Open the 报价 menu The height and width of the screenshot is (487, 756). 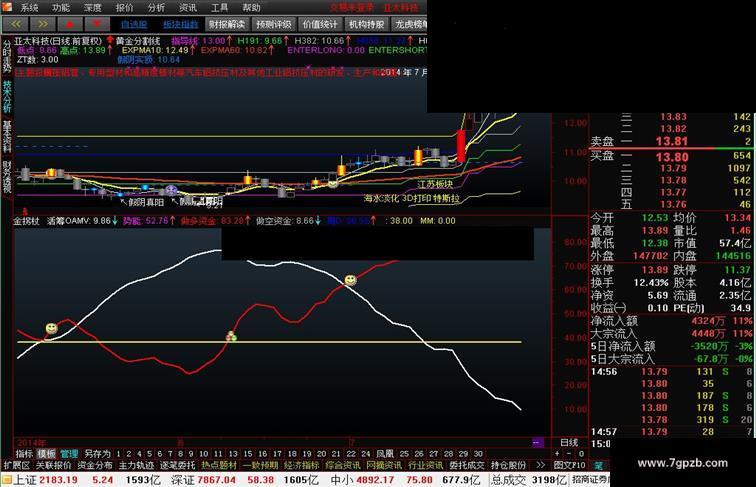(124, 8)
